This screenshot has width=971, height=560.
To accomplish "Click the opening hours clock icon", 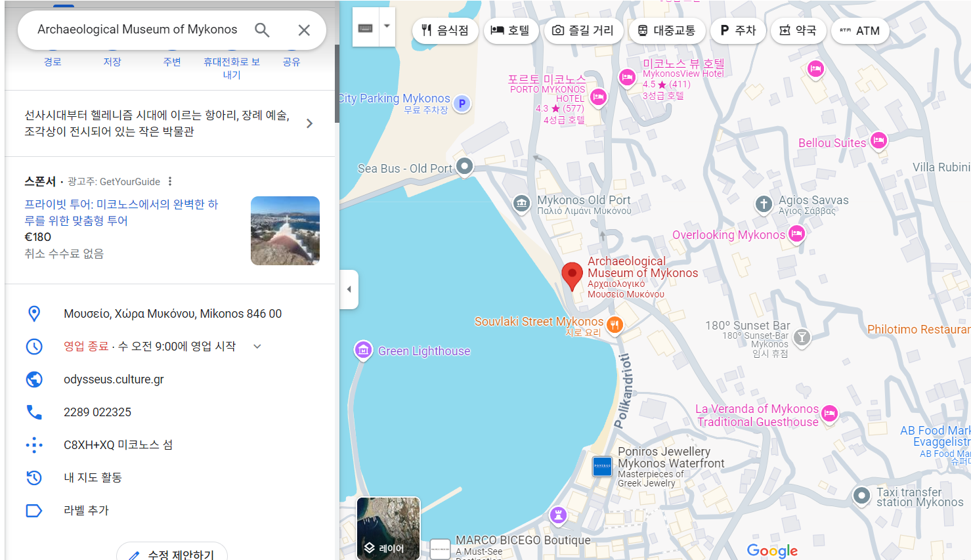I will click(34, 347).
